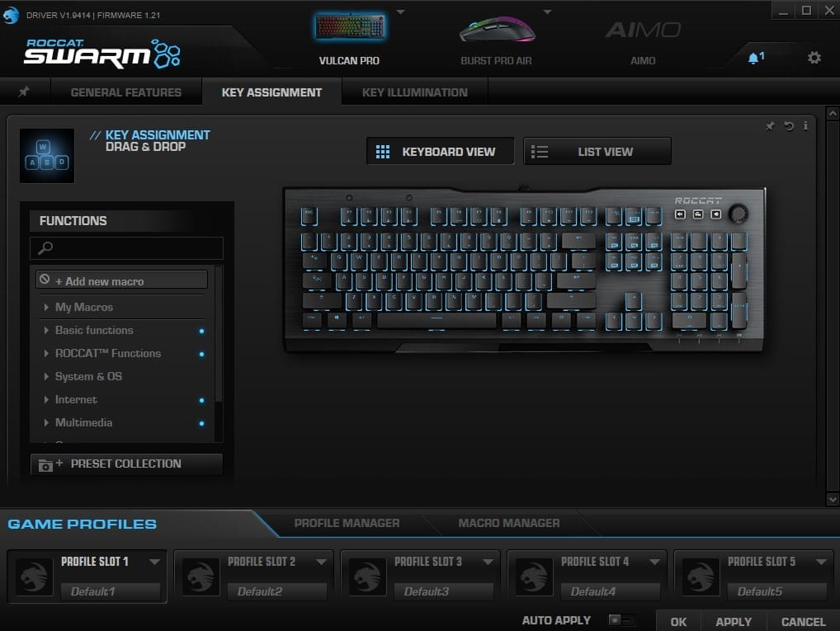Screen dimensions: 840x631
Task: Select the Vulcan Pro keyboard device icon
Action: point(350,28)
